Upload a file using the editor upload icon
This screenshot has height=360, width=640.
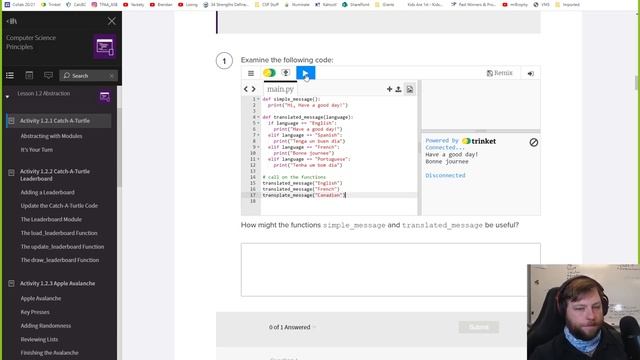[398, 89]
